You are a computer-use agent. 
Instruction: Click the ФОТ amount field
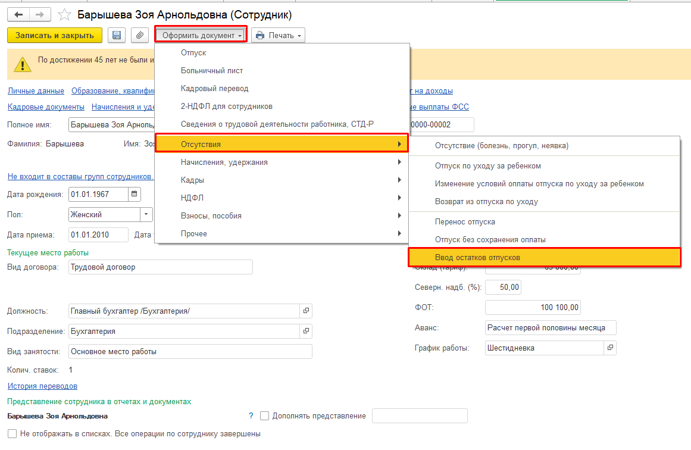533,307
